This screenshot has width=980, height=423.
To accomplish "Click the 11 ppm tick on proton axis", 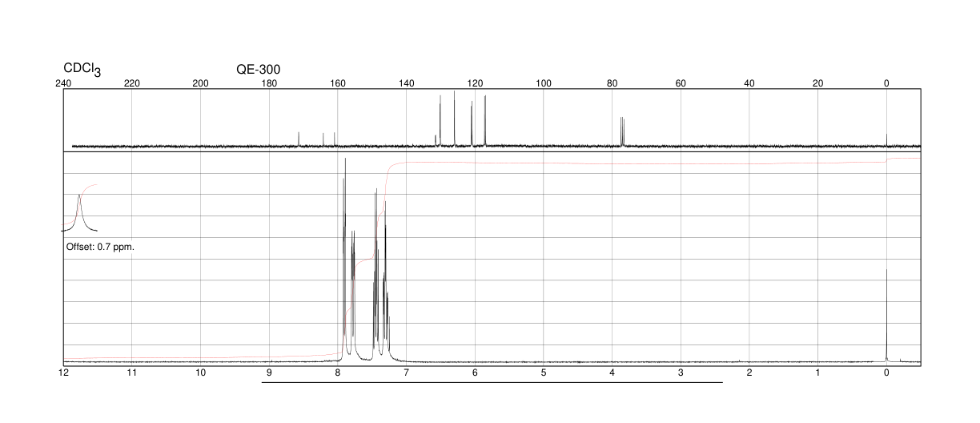I will (132, 373).
